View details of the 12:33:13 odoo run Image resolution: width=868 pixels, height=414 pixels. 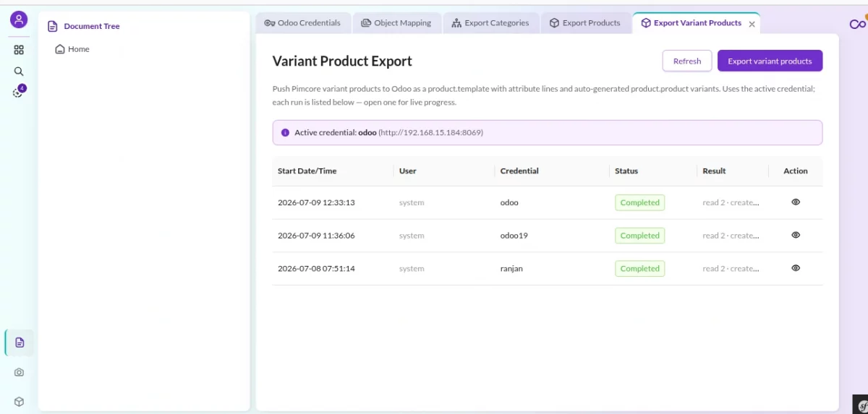click(796, 202)
